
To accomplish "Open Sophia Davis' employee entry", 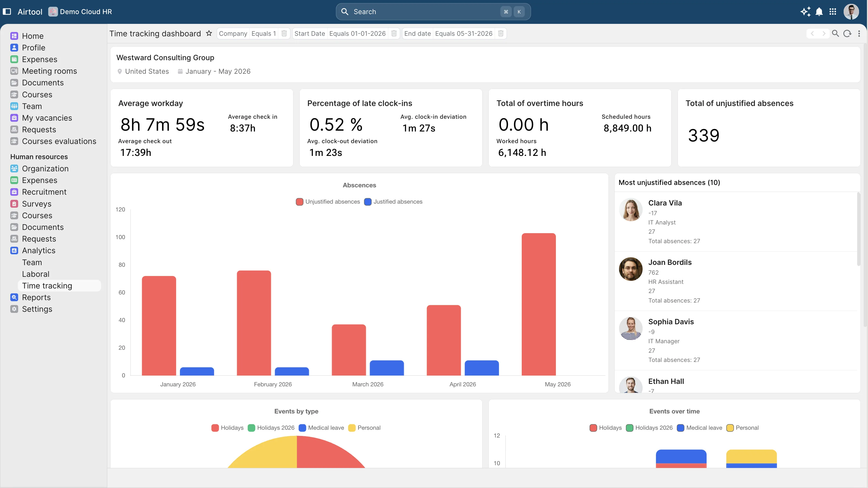I will 736,340.
